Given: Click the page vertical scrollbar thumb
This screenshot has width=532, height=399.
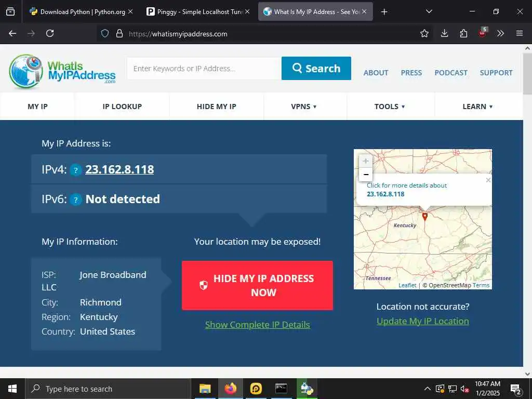Looking at the screenshot, I should point(527,74).
